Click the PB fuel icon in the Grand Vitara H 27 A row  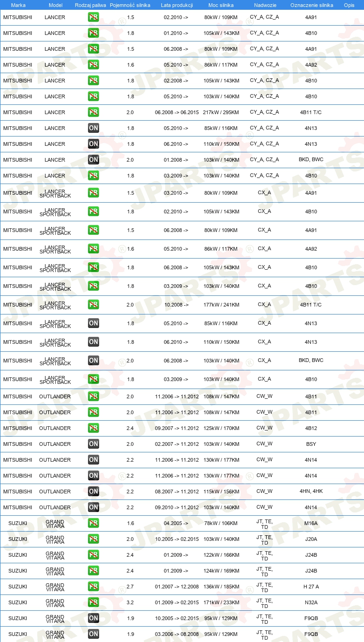(93, 587)
